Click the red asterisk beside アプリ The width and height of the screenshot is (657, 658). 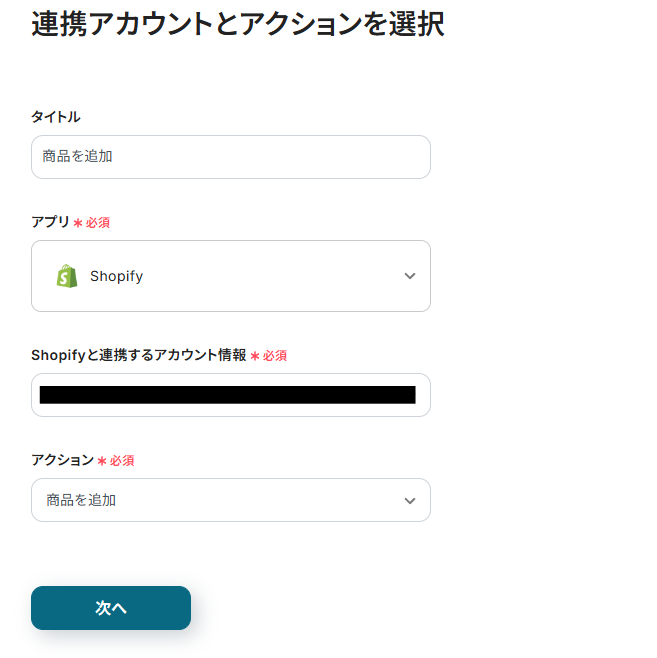(x=77, y=223)
